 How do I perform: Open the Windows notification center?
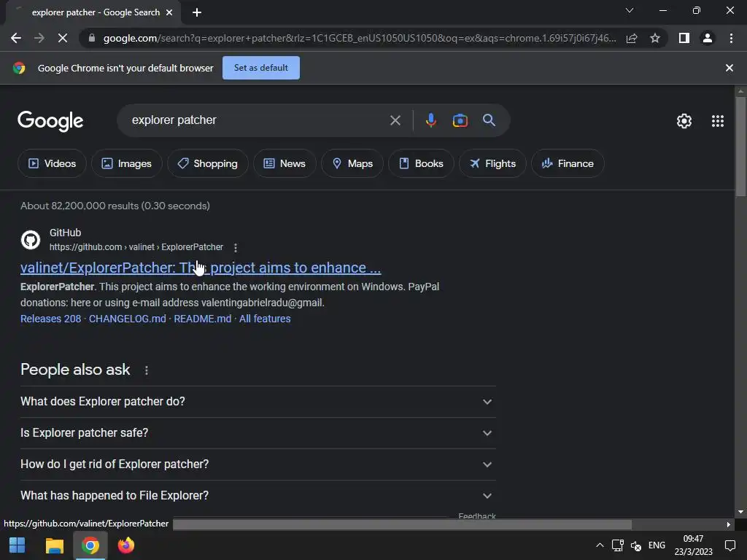(x=729, y=545)
